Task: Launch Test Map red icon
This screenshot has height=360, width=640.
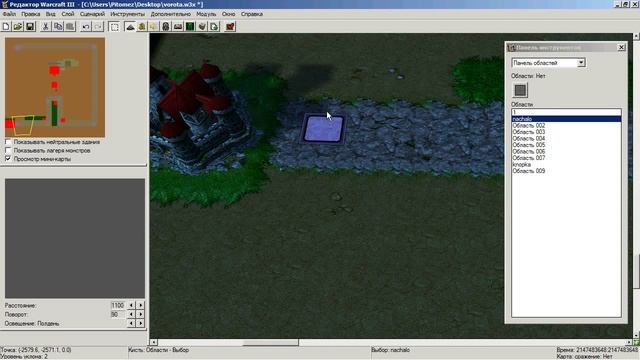Action: click(230, 27)
